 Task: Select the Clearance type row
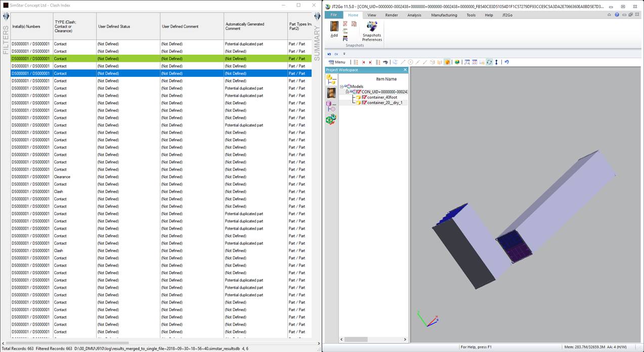(62, 177)
